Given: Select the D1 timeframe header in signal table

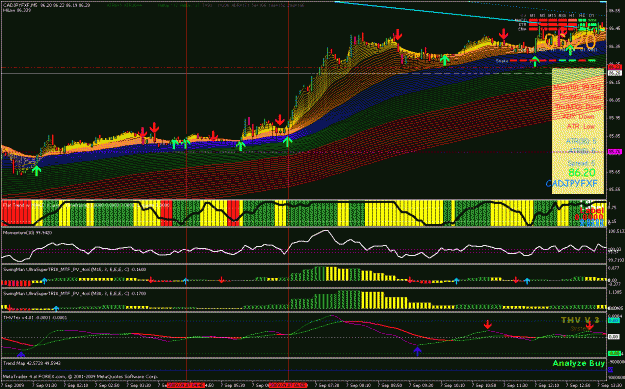Looking at the screenshot, I should click(x=592, y=16).
